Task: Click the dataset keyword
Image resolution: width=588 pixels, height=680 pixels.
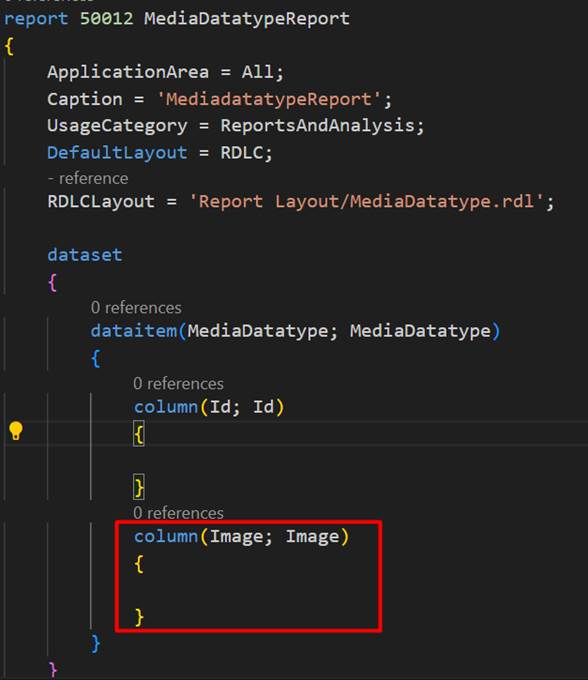Action: pos(85,255)
